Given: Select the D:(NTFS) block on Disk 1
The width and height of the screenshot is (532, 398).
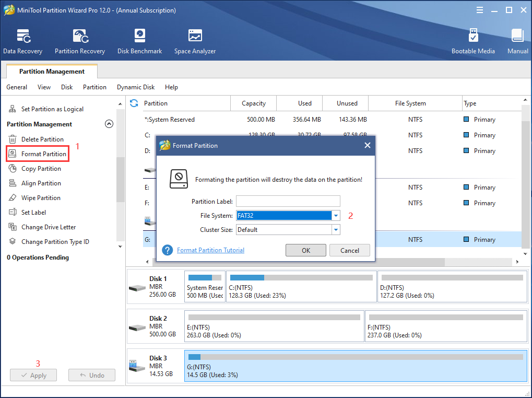Looking at the screenshot, I should [452, 286].
